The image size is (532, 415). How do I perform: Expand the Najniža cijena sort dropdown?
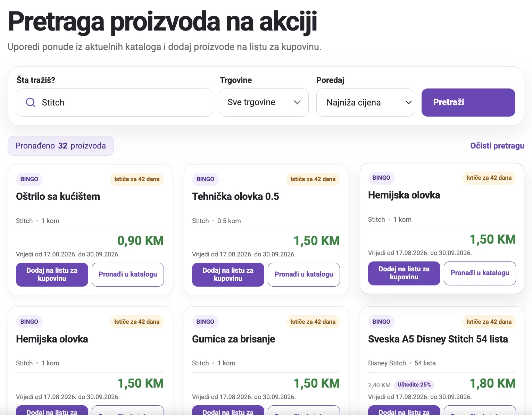pos(365,102)
